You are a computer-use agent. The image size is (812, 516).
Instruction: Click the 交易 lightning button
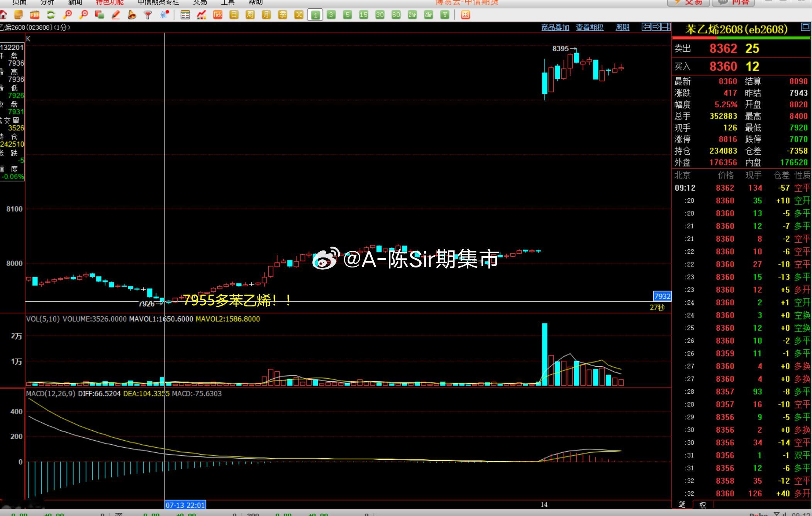pyautogui.click(x=688, y=3)
